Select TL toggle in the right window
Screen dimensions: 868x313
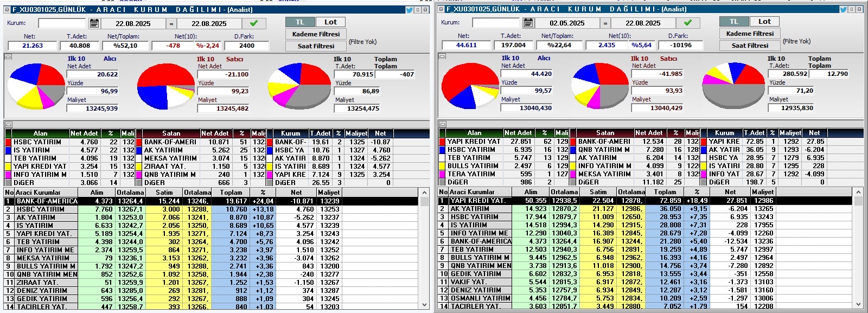point(734,22)
